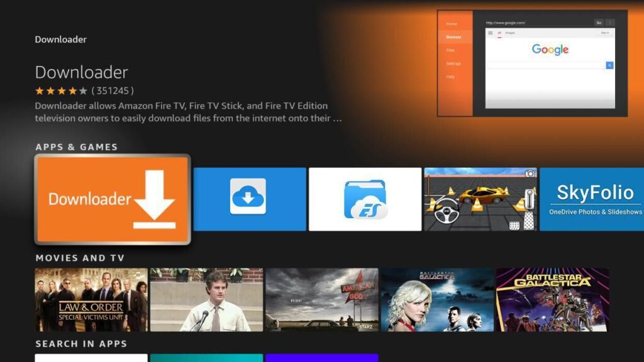Screen dimensions: 644x362
Task: Select Browser in the orange sidebar
Action: click(x=453, y=37)
